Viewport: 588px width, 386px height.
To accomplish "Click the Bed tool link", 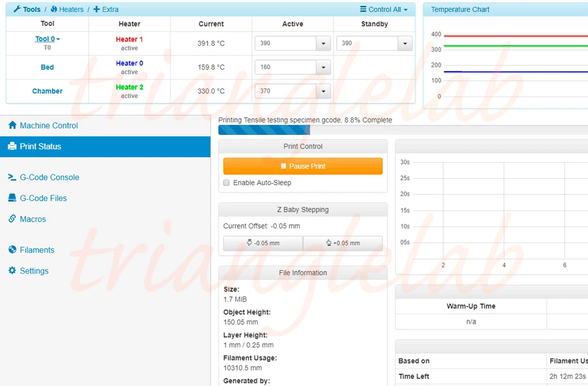I will click(x=47, y=67).
